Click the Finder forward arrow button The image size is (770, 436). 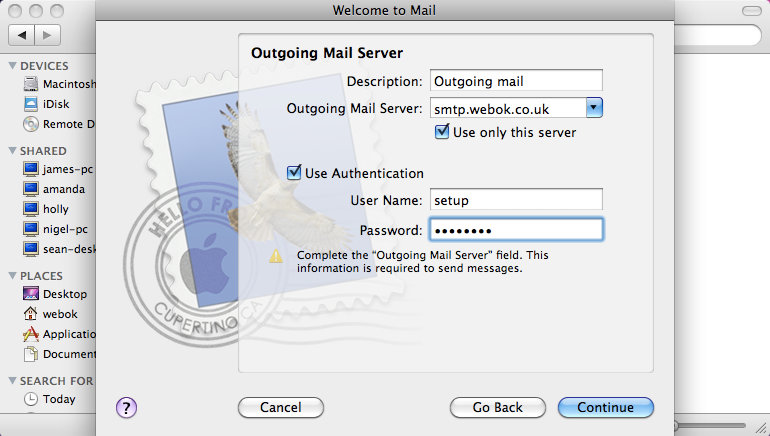tap(47, 35)
